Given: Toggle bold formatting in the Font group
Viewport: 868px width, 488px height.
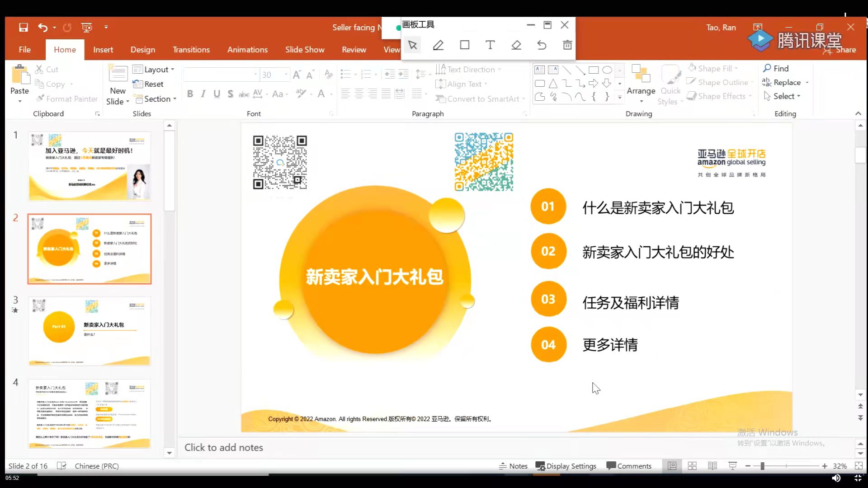Looking at the screenshot, I should (x=189, y=94).
